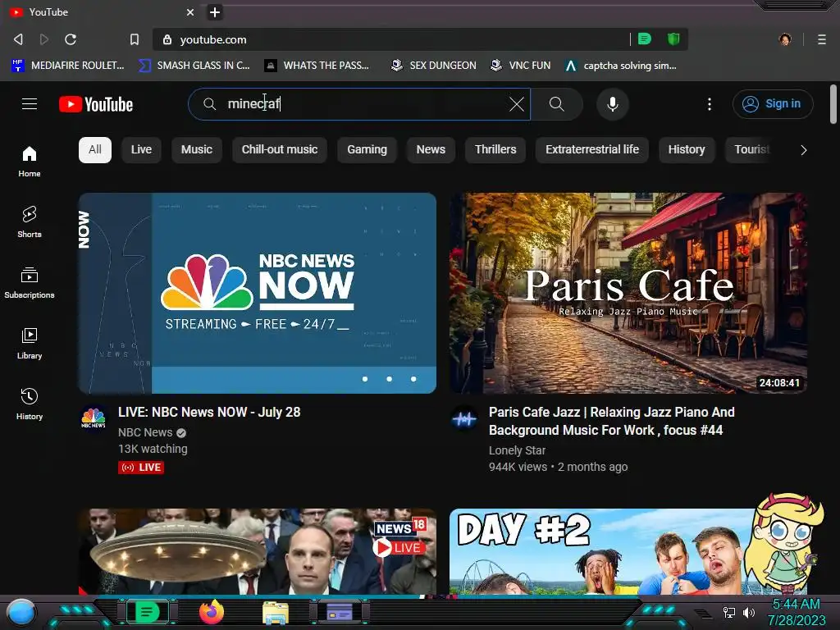Open the News18 live UFO hearing thumbnail
840x630 pixels.
pyautogui.click(x=257, y=551)
